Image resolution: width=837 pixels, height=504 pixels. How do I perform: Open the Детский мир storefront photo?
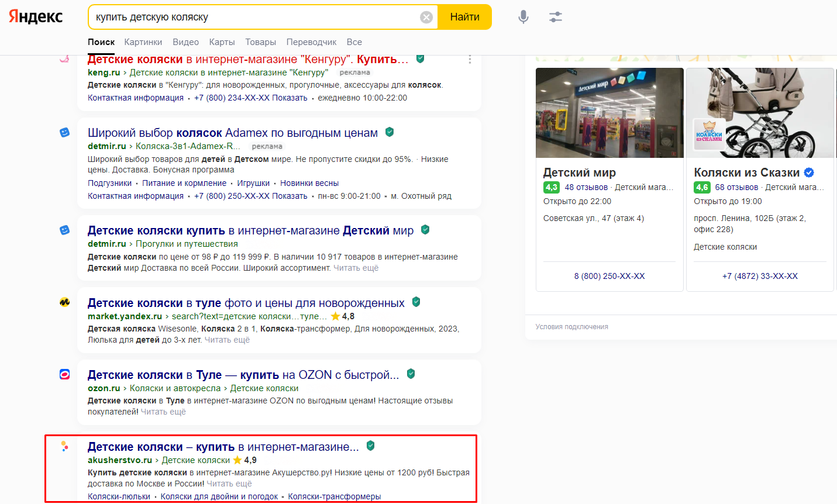609,113
